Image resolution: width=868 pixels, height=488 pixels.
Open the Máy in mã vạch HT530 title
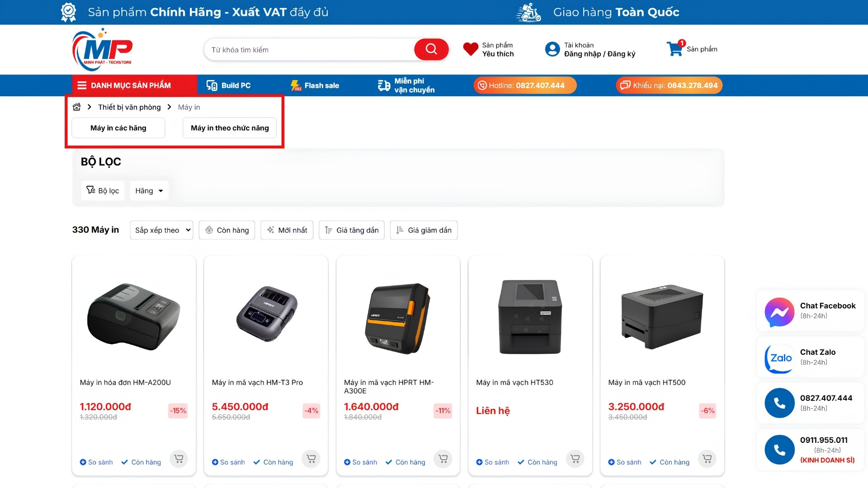click(514, 382)
